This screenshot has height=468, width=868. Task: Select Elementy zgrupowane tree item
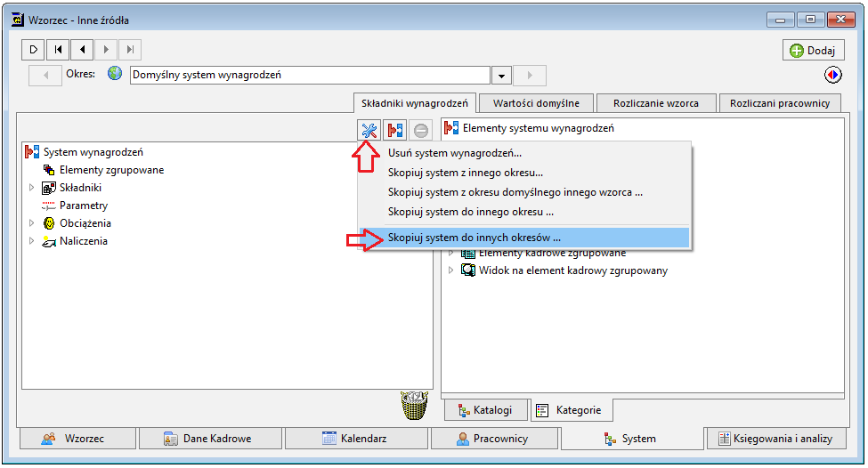point(112,170)
